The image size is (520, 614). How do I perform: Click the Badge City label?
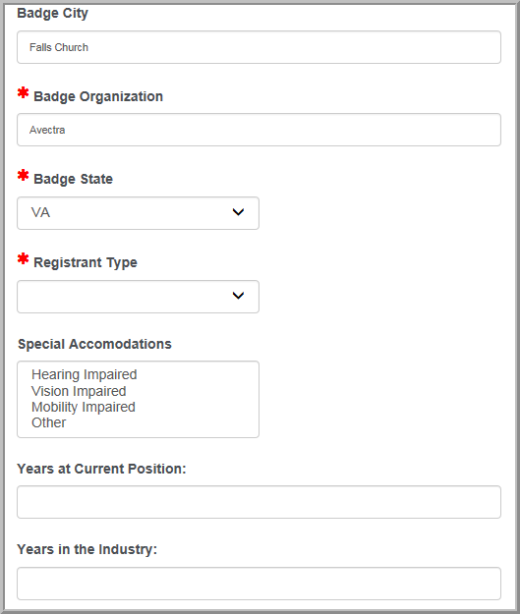tap(52, 13)
